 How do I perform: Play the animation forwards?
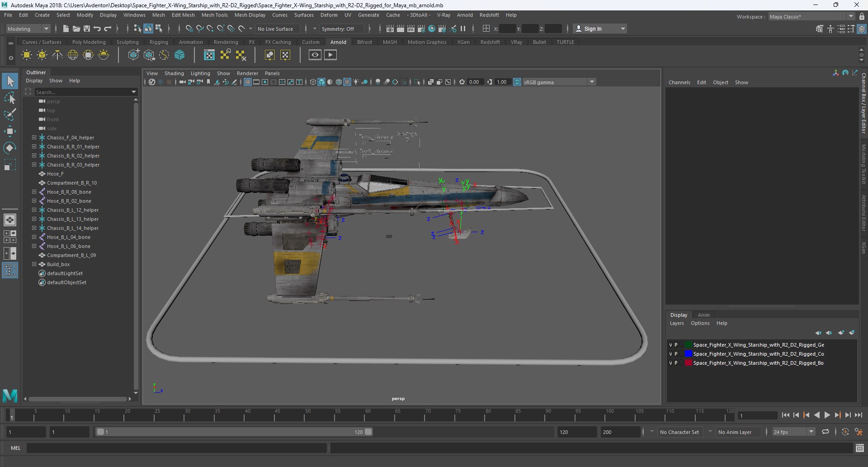click(827, 415)
